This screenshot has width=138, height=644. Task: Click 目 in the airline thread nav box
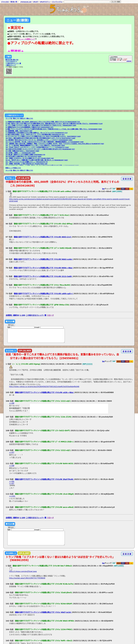[123, 179]
